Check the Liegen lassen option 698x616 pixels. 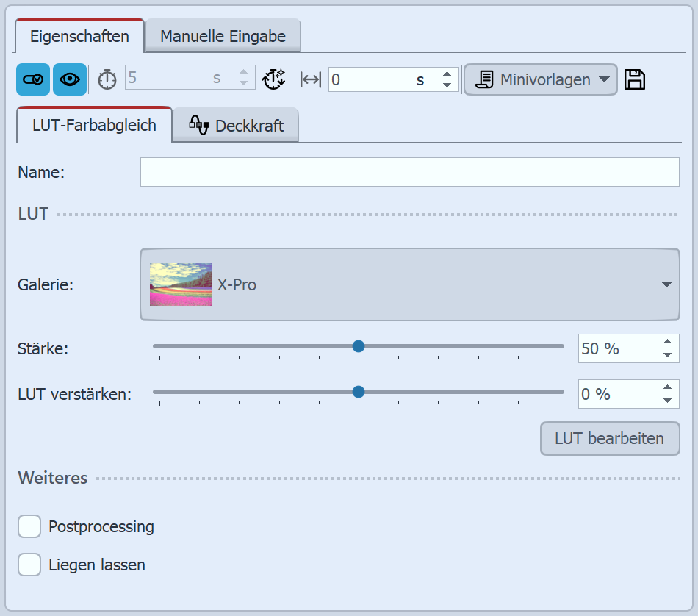coord(29,565)
